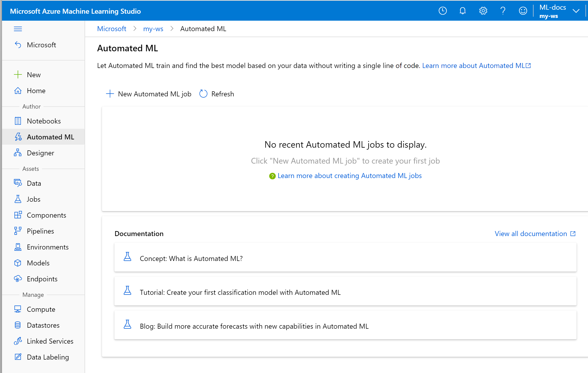This screenshot has height=373, width=588.
Task: Click the Notebooks icon in sidebar
Action: coord(18,121)
